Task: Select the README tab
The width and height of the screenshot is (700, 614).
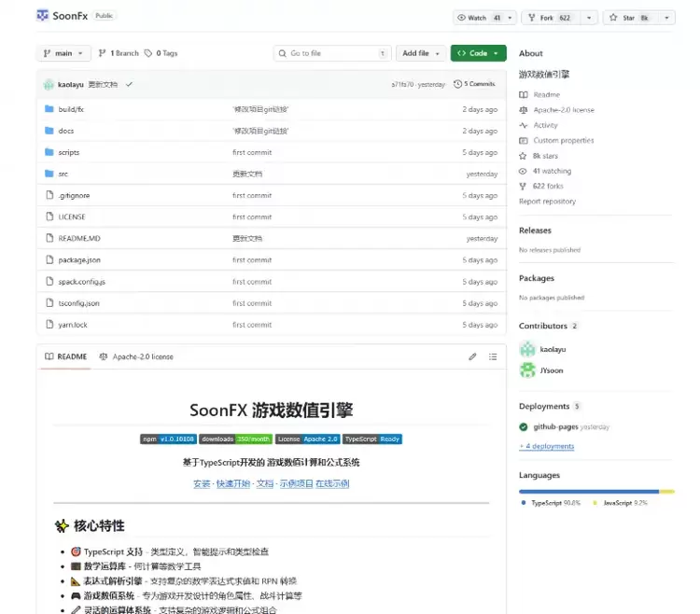Action: 65,356
